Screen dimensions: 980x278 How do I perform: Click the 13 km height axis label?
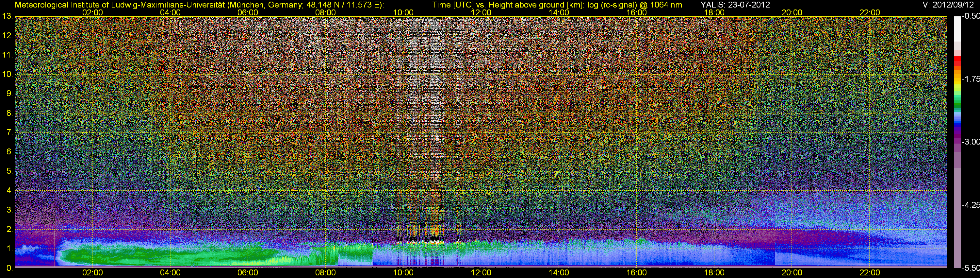7,16
